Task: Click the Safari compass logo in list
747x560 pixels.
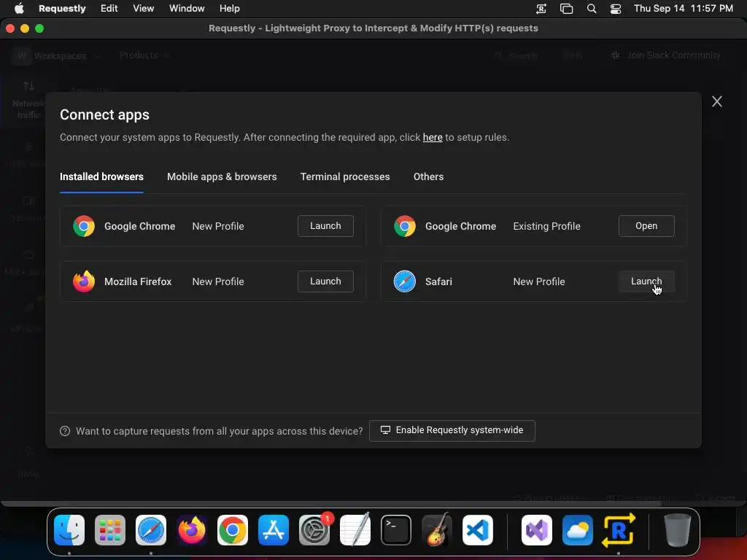Action: pos(404,281)
